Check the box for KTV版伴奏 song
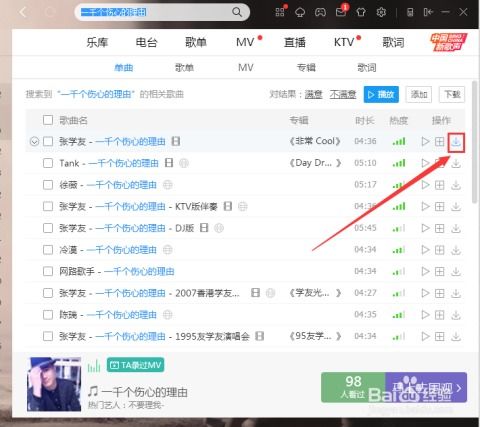This screenshot has width=480, height=427. point(48,206)
